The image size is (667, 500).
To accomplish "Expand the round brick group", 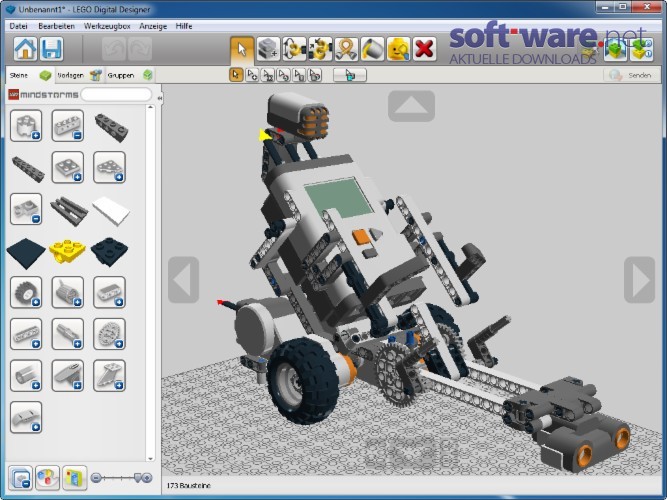I will [26, 126].
